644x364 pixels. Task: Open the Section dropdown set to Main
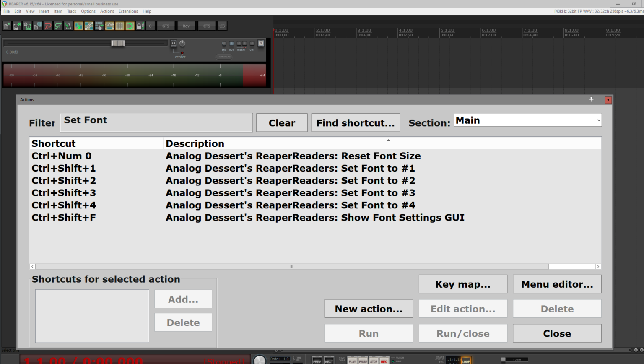pos(527,120)
